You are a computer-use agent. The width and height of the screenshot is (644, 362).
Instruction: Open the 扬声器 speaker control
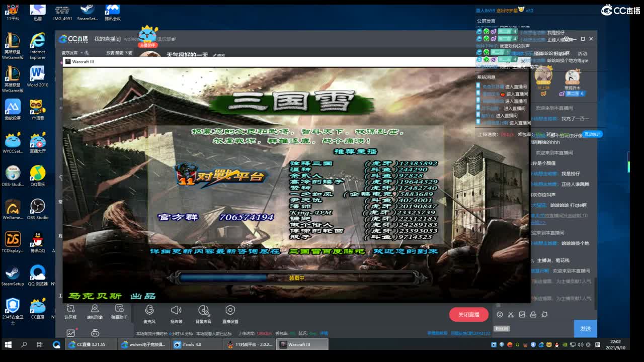(176, 313)
